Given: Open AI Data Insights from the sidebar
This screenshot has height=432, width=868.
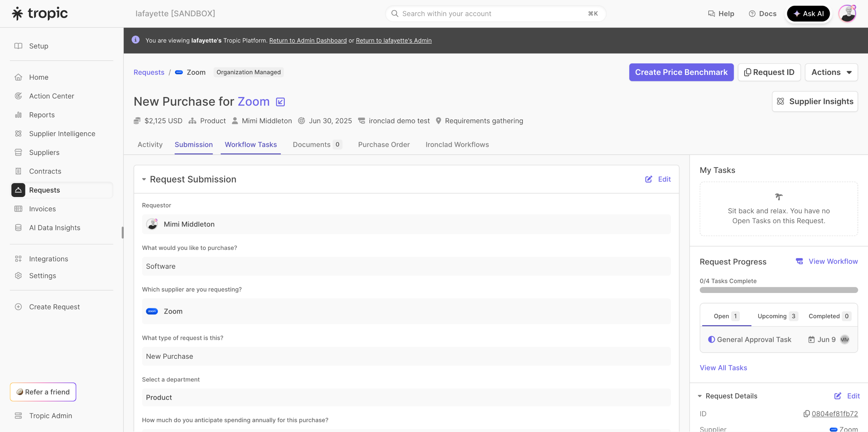Looking at the screenshot, I should point(55,228).
